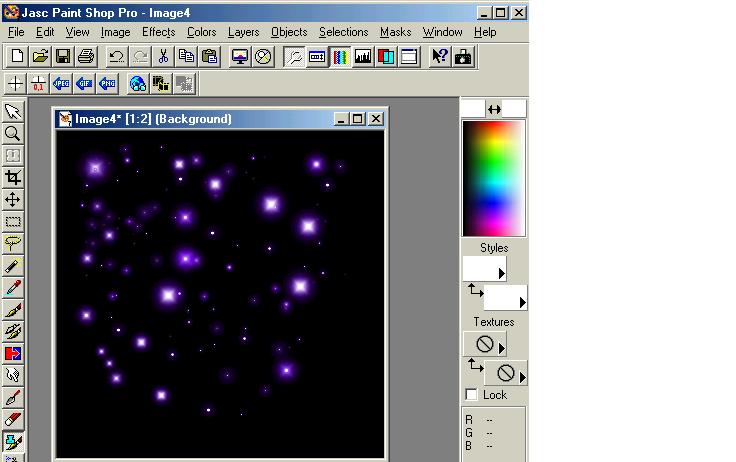Expand the background texture arrow

[522, 377]
